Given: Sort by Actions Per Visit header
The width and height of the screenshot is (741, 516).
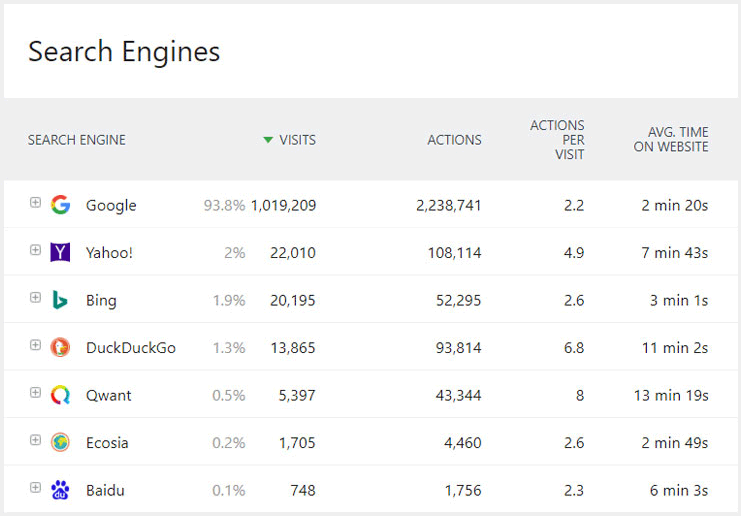Looking at the screenshot, I should pyautogui.click(x=557, y=140).
